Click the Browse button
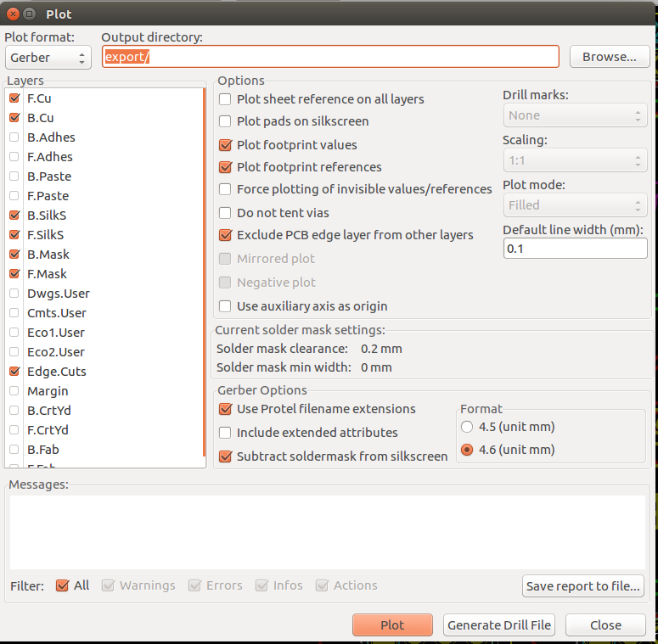This screenshot has height=644, width=658. pos(610,57)
